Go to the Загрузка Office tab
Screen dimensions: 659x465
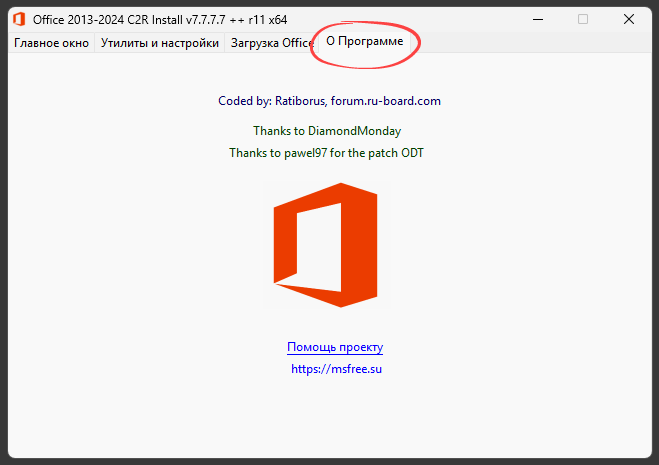pos(271,43)
